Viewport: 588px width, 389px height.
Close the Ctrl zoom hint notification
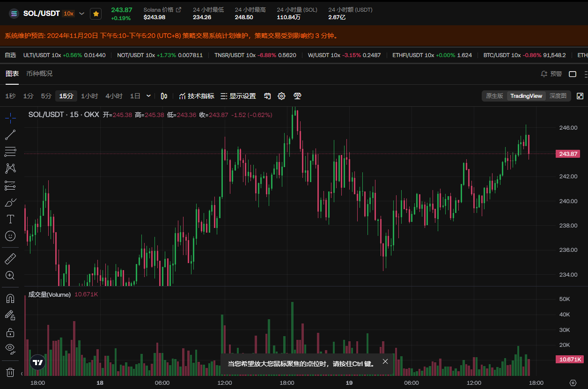pyautogui.click(x=385, y=361)
